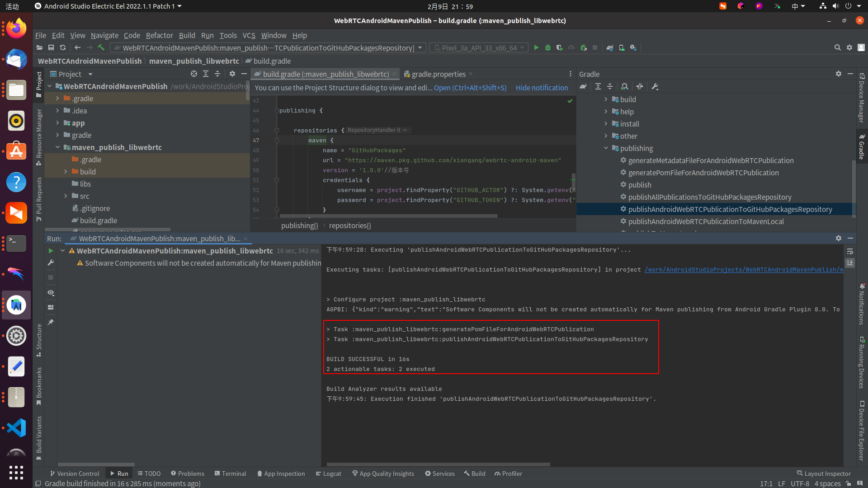Viewport: 868px width, 488px height.
Task: Toggle pin tab icon in Run panel
Action: [51, 322]
